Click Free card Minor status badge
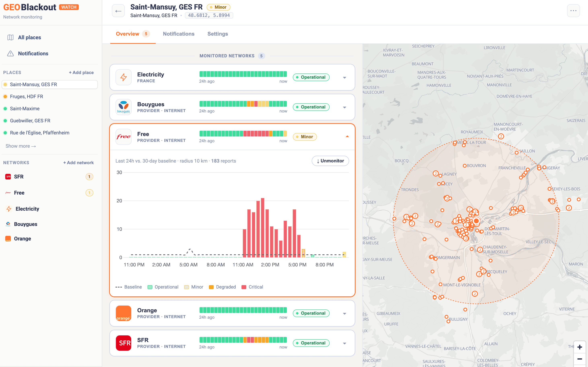588x367 pixels. point(305,137)
